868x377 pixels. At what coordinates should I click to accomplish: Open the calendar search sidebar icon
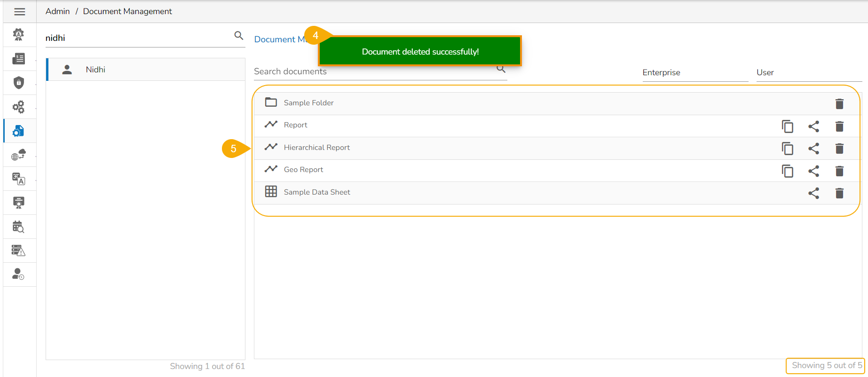point(18,227)
